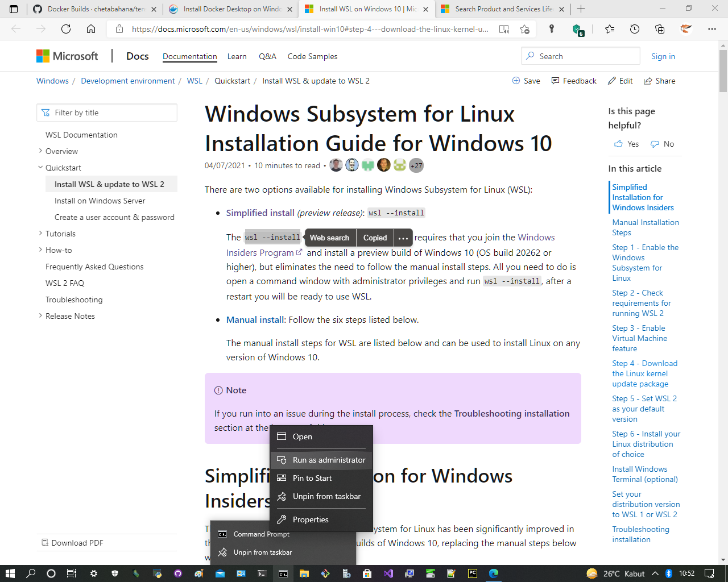Click Sign in link
The image size is (728, 582).
pos(663,56)
